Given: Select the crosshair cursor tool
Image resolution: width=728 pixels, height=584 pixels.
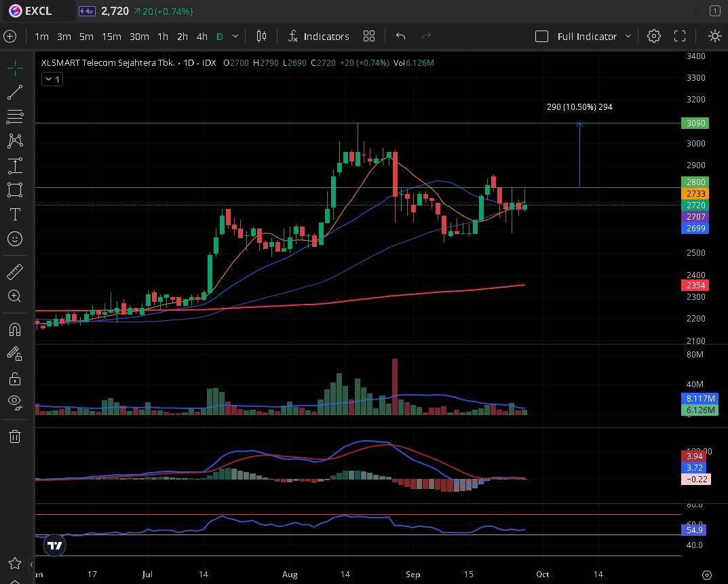Looking at the screenshot, I should pyautogui.click(x=15, y=68).
